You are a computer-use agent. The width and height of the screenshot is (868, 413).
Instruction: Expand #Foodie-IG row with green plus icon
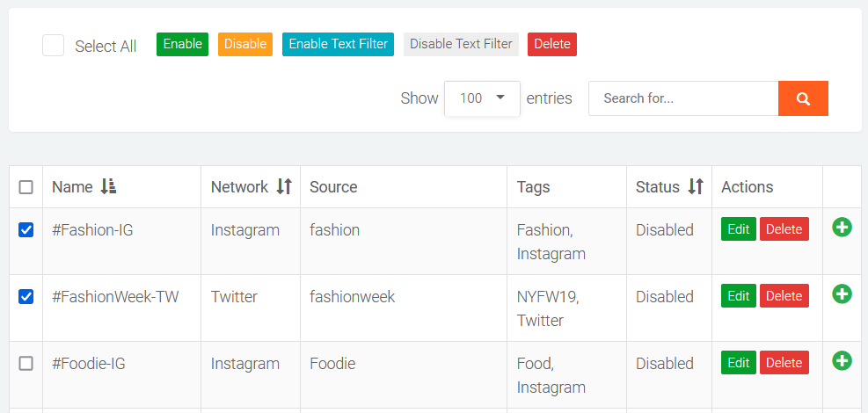[842, 361]
